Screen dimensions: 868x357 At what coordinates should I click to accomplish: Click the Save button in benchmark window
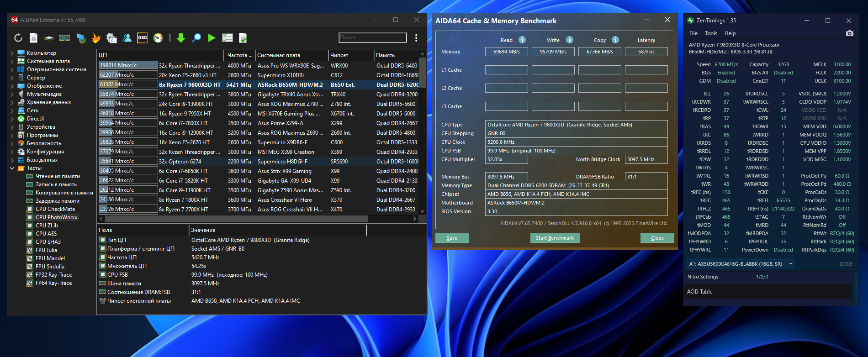point(452,238)
